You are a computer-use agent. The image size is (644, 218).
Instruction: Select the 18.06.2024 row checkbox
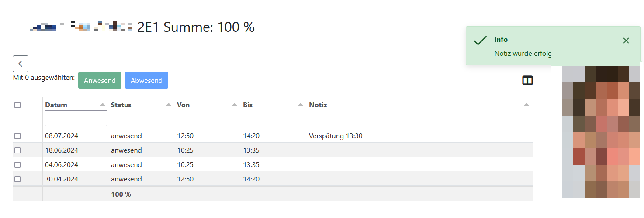pyautogui.click(x=17, y=150)
